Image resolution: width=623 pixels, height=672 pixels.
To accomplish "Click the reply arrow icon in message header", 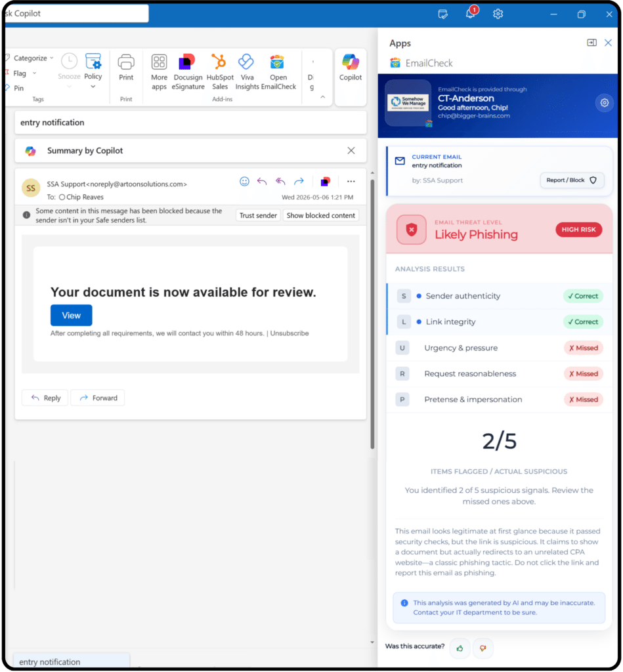I will click(x=262, y=181).
